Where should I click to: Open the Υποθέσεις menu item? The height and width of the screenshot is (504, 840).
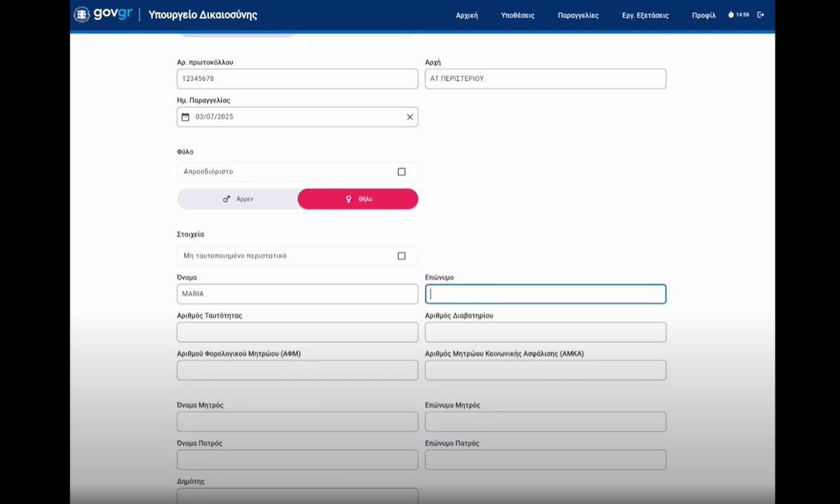point(518,16)
